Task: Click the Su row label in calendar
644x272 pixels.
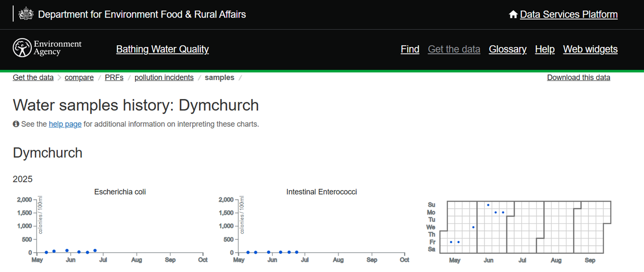Action: [432, 205]
